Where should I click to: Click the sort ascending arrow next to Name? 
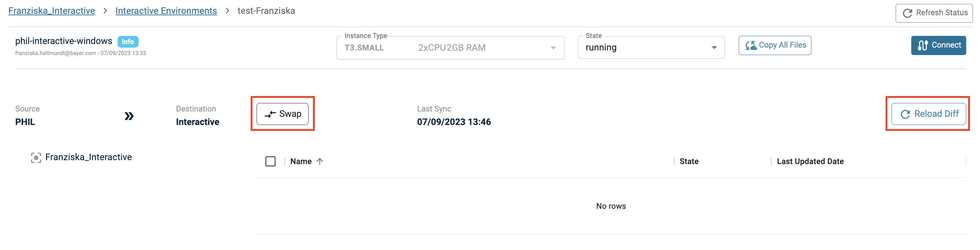320,161
